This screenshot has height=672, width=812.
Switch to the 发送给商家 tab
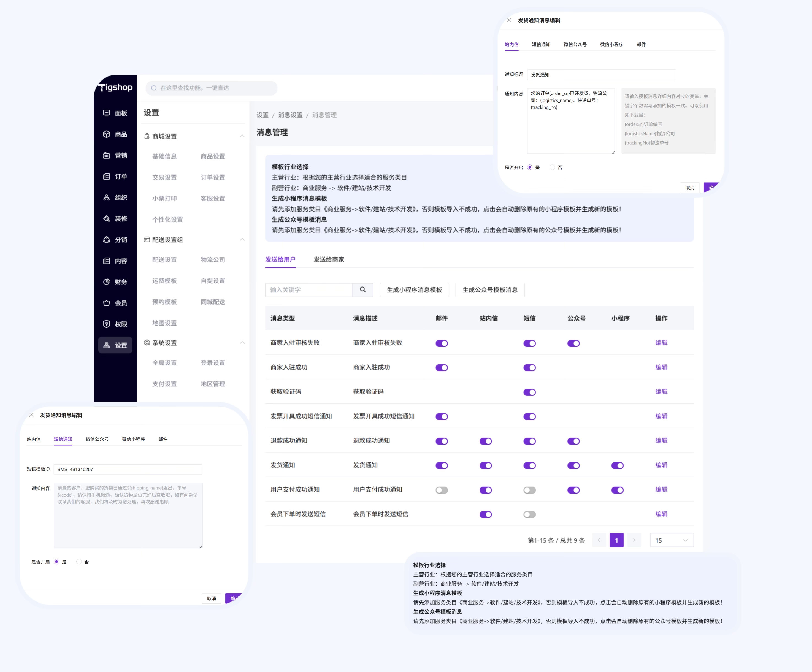click(x=329, y=259)
